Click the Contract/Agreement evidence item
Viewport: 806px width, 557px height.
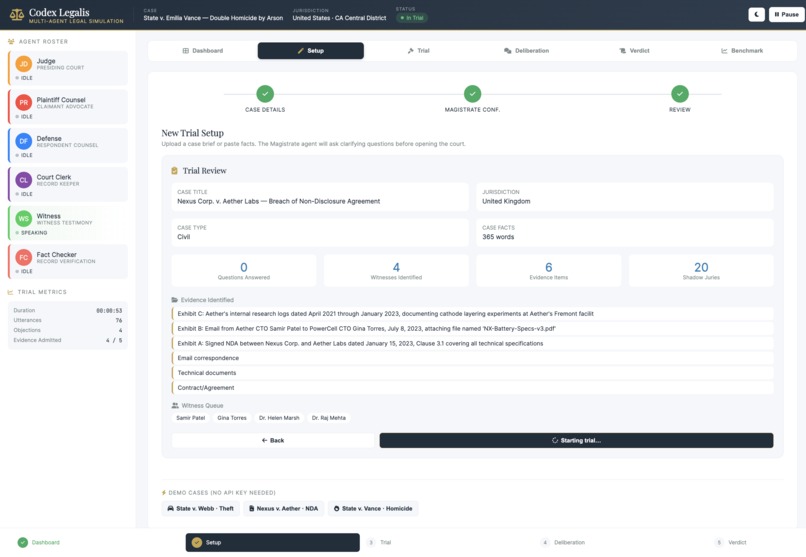coord(472,388)
